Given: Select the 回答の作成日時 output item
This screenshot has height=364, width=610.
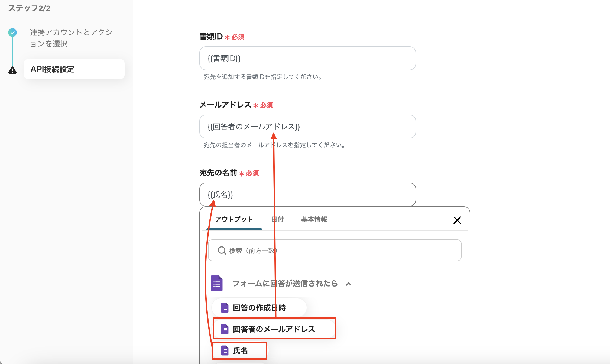Looking at the screenshot, I should (259, 308).
